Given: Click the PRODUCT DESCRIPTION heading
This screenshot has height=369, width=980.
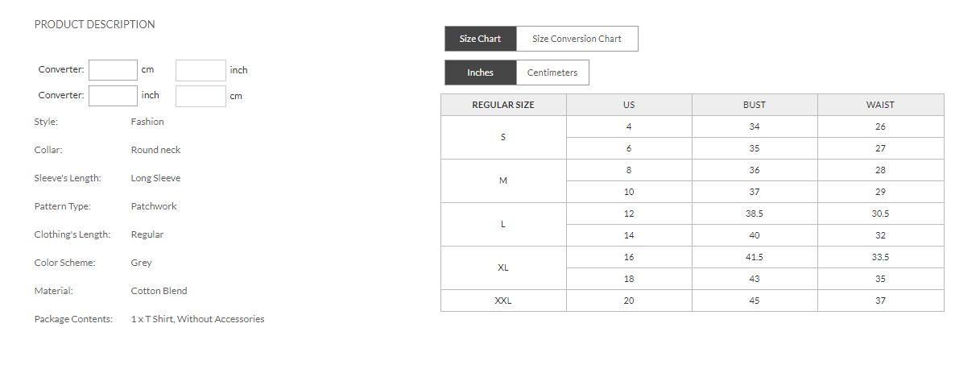Looking at the screenshot, I should [x=94, y=24].
